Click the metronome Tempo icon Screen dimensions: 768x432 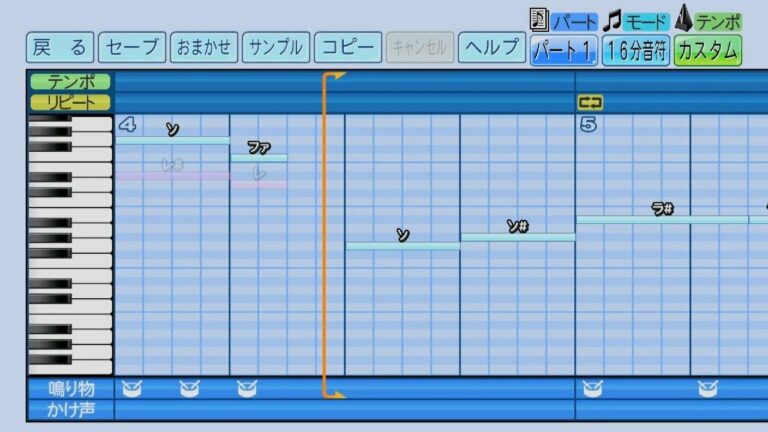[685, 17]
